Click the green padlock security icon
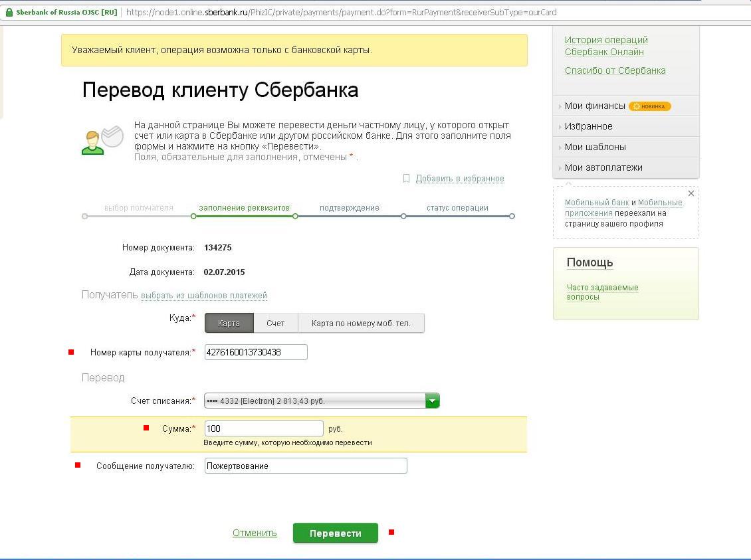 coord(9,12)
